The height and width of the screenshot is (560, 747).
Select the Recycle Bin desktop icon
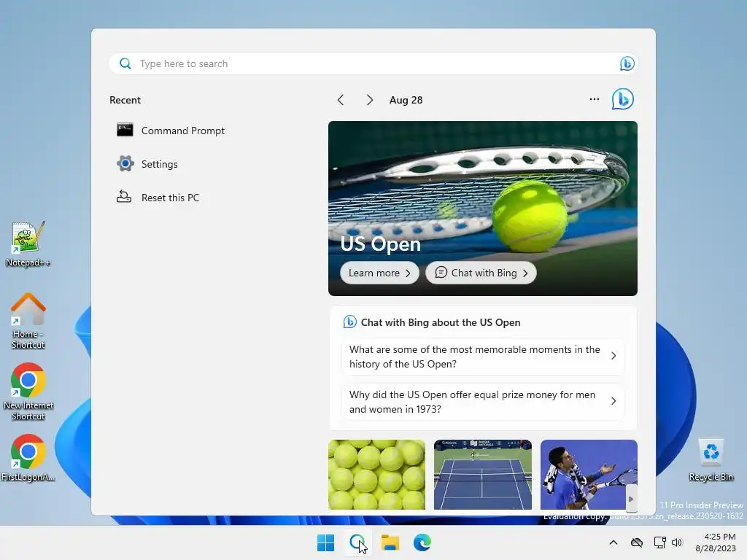pos(711,459)
